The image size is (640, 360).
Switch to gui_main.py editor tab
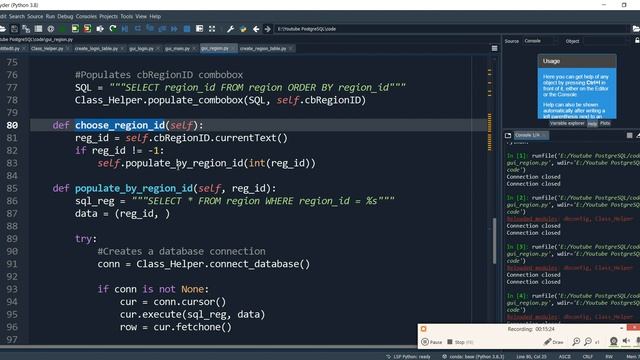(x=177, y=49)
